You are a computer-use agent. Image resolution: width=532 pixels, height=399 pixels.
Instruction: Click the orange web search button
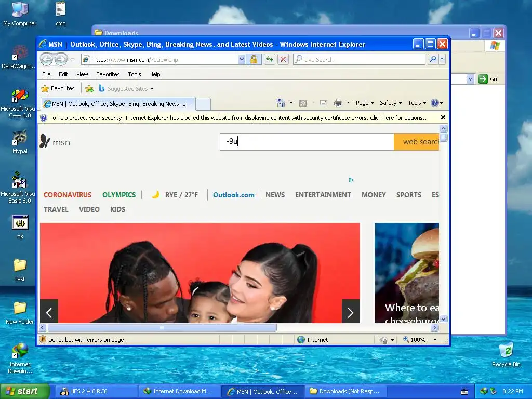point(416,141)
